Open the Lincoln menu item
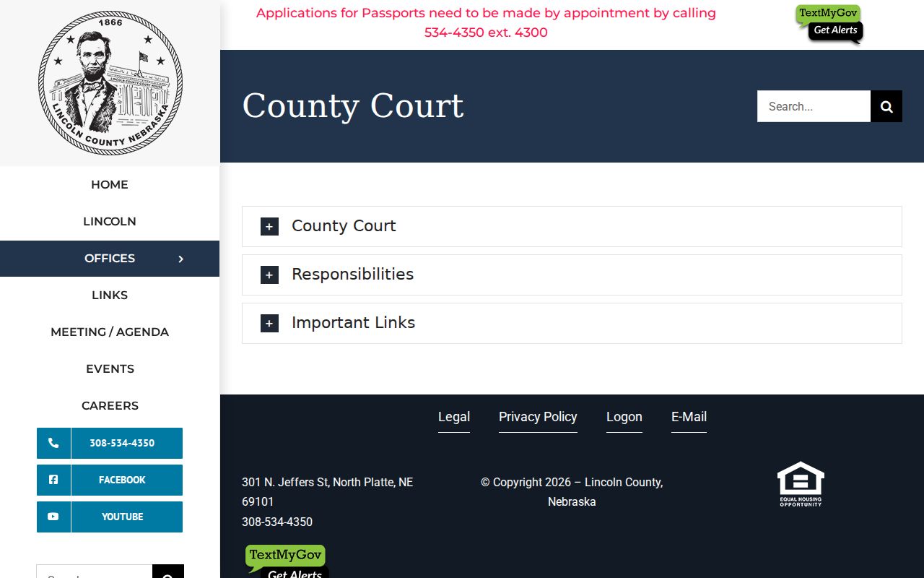 coord(110,222)
